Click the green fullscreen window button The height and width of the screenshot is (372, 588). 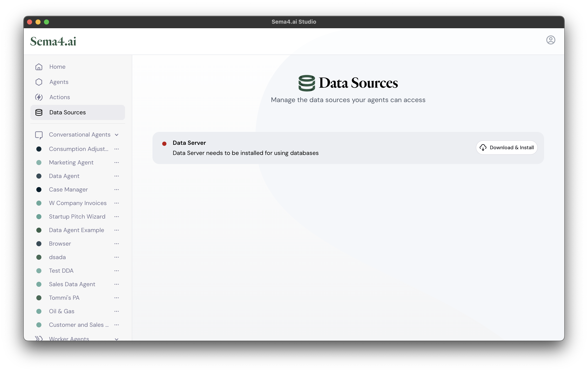[46, 22]
